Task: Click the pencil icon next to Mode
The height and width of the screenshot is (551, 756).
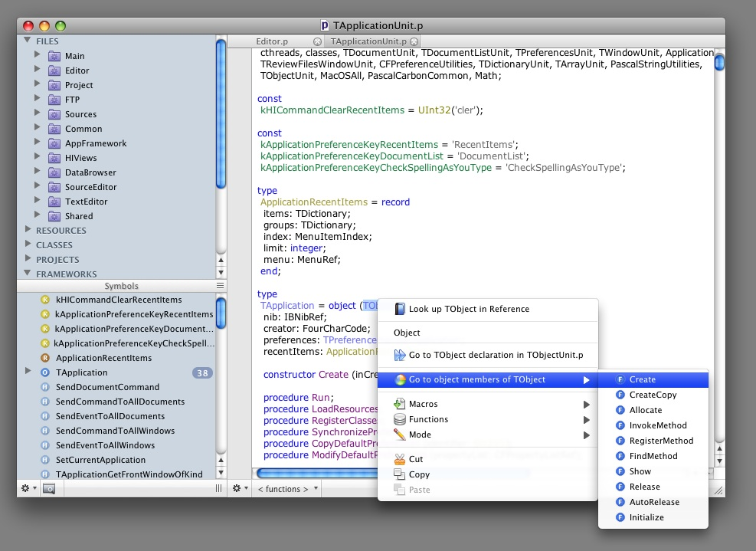Action: point(399,435)
